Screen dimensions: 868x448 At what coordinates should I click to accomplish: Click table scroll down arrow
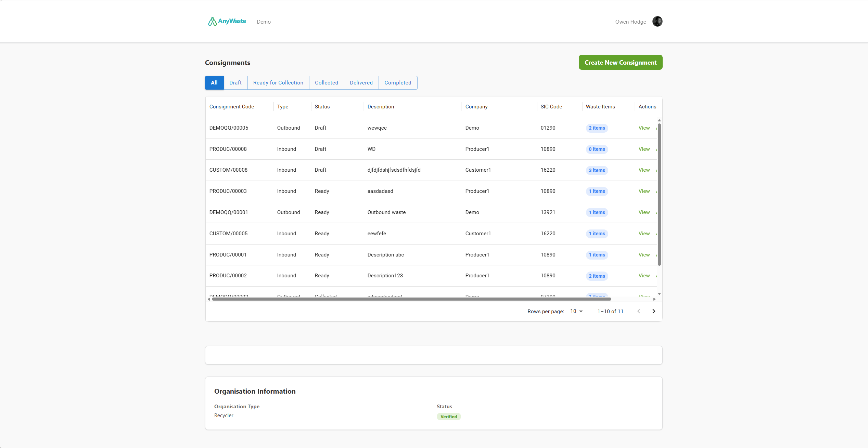[x=659, y=294]
